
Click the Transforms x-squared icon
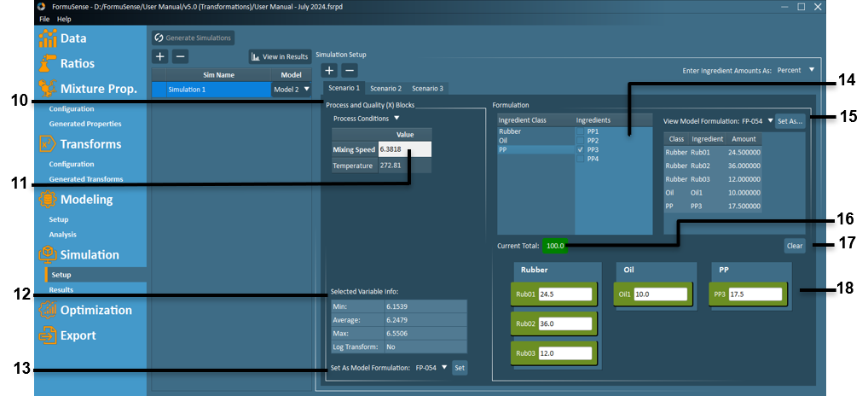48,144
